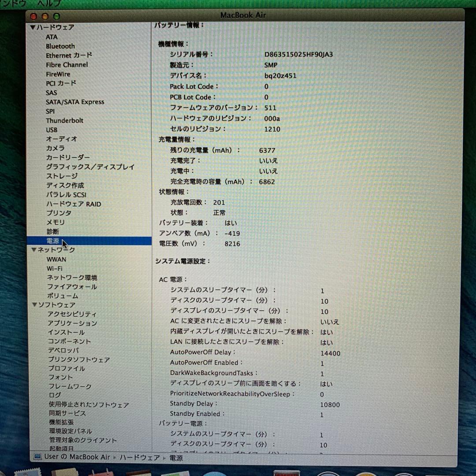Select Bluetooth in the sidebar
This screenshot has width=476, height=476.
[60, 46]
